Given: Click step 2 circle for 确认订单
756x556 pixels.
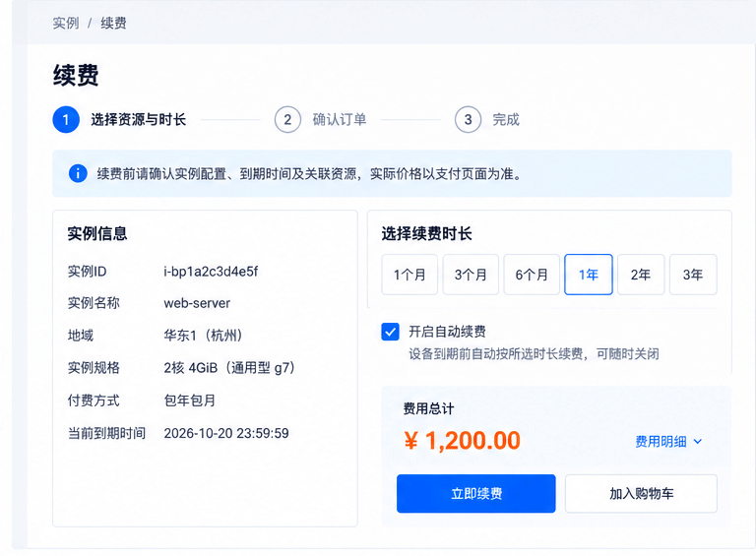Looking at the screenshot, I should click(x=287, y=119).
